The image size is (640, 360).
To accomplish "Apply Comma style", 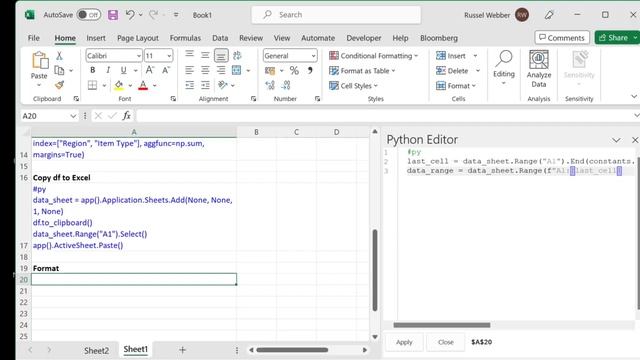I will pos(310,70).
